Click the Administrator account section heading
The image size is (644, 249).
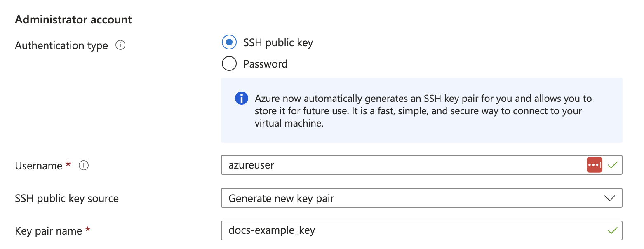73,19
